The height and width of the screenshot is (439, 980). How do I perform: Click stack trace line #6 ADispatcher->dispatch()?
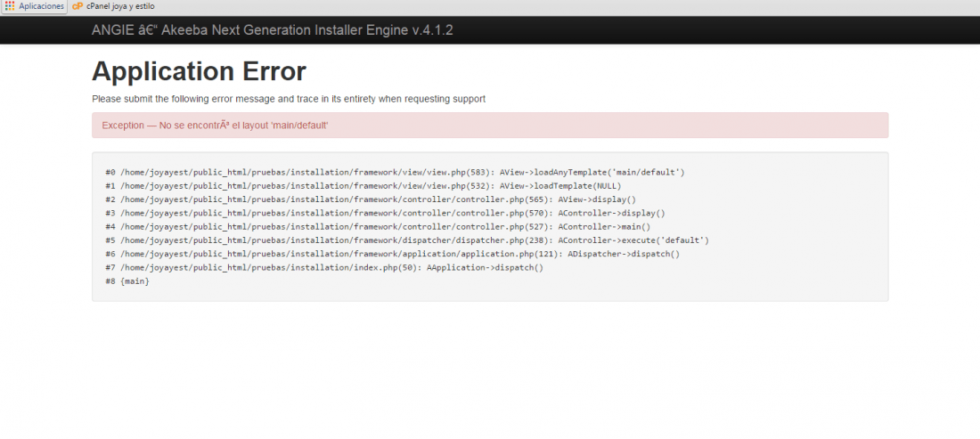coord(393,254)
